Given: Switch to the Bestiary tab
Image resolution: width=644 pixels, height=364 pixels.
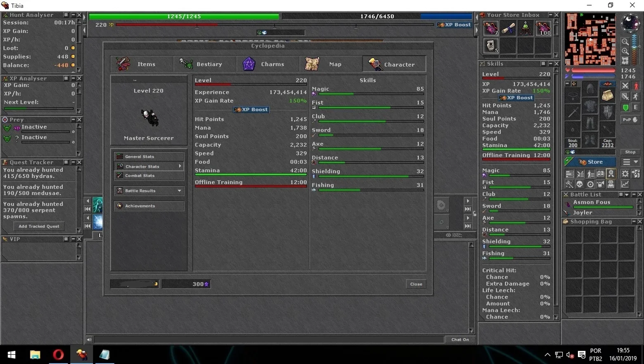Looking at the screenshot, I should click(x=205, y=64).
